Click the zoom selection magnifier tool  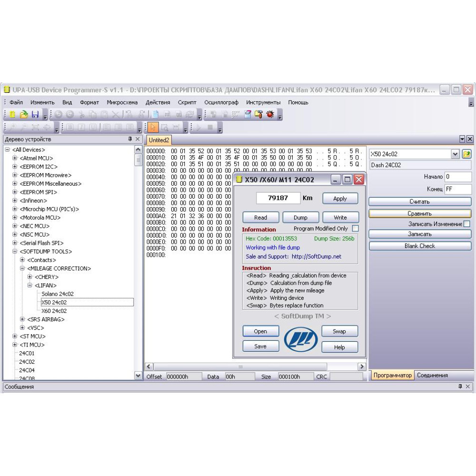click(165, 128)
